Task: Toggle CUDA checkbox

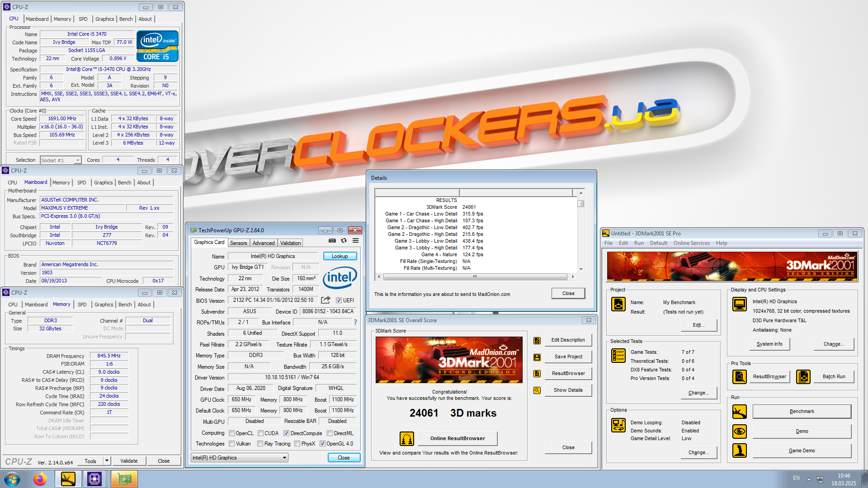Action: 260,433
